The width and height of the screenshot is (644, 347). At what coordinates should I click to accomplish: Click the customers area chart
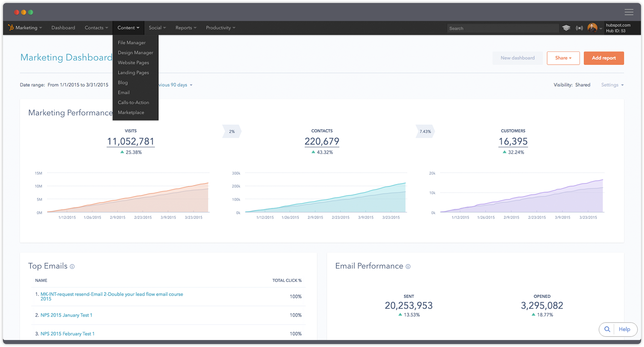pyautogui.click(x=522, y=196)
